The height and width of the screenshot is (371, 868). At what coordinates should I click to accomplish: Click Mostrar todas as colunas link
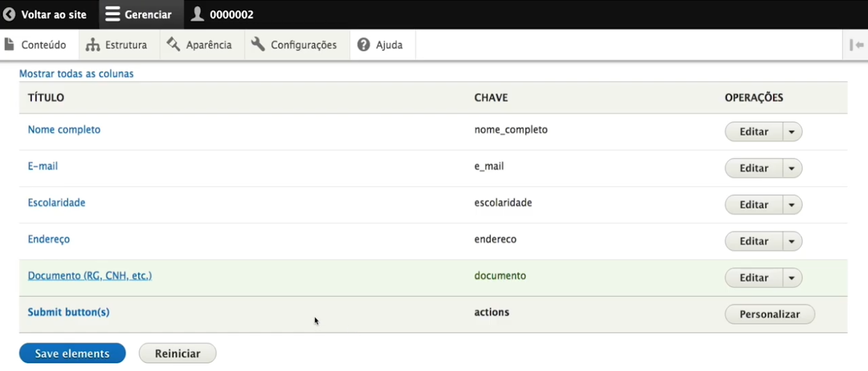[77, 74]
